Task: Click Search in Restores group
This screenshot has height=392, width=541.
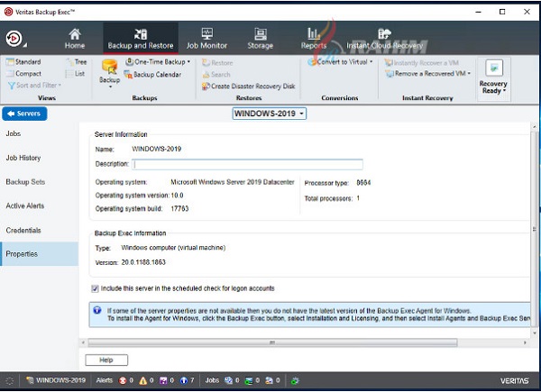Action: coord(216,75)
